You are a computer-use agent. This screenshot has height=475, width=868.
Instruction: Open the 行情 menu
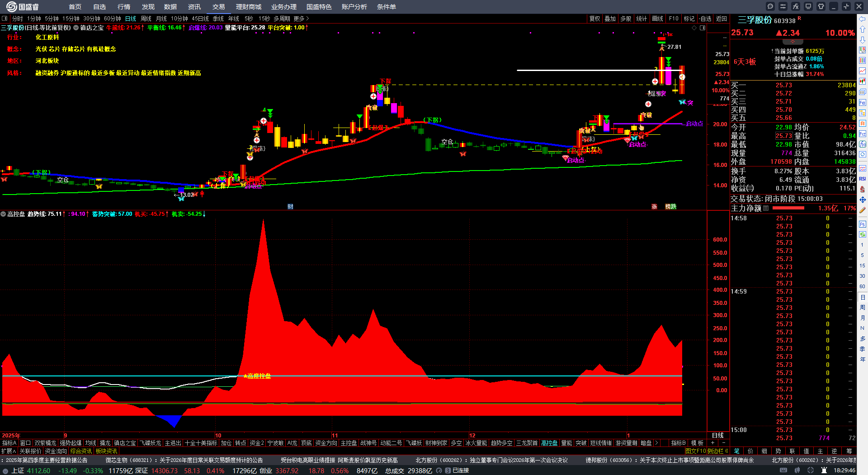tap(124, 7)
